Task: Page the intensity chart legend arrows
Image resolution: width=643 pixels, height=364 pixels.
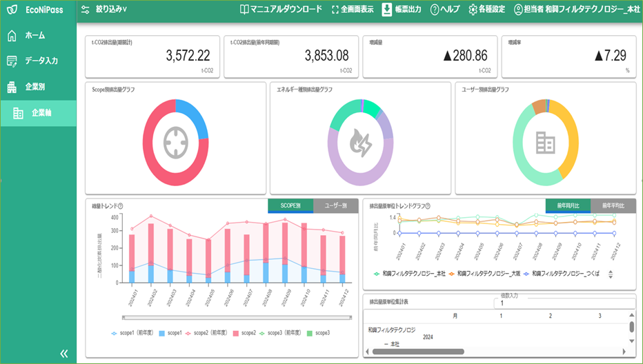Action: coord(611,274)
